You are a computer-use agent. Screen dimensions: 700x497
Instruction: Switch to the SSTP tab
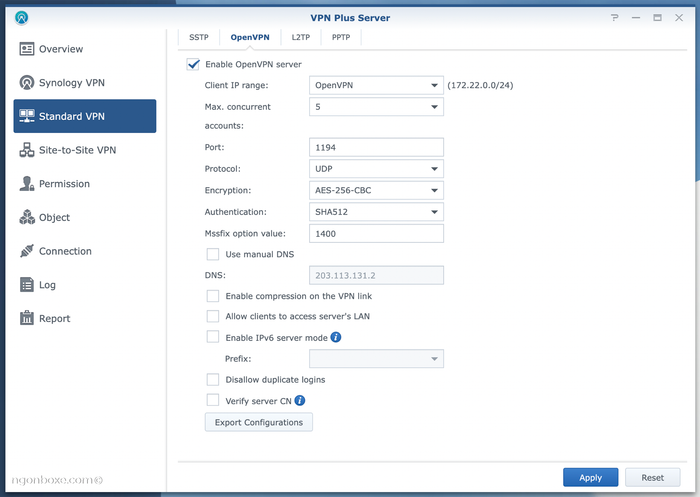pos(199,37)
